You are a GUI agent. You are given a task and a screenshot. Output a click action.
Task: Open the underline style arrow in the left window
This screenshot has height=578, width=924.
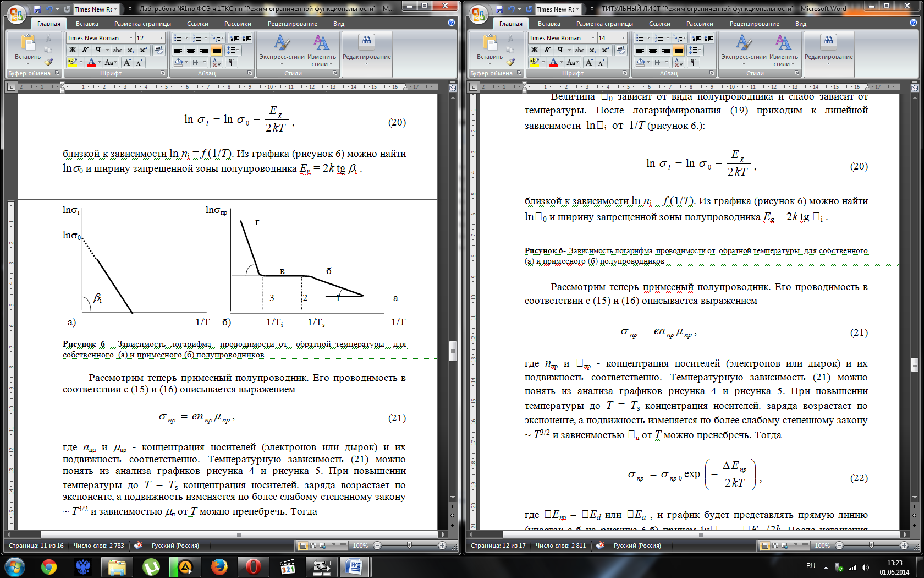[107, 50]
